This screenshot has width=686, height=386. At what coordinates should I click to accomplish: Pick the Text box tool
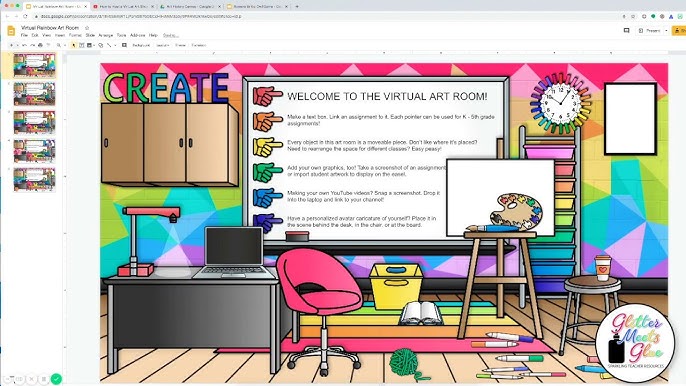pos(81,45)
